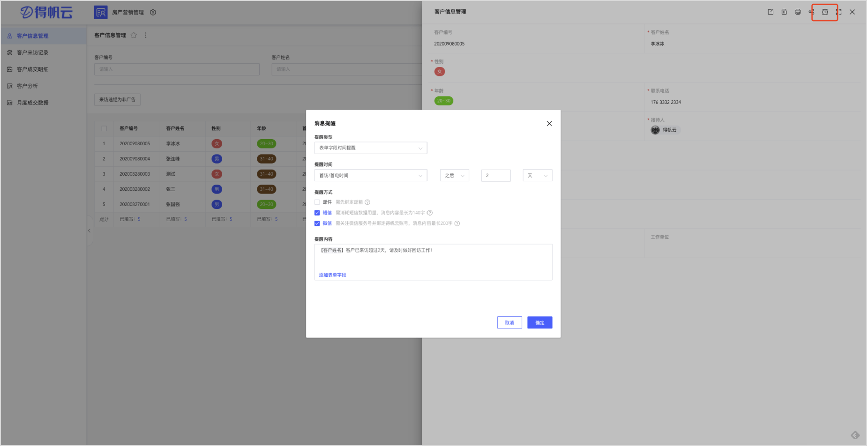
Task: Click the fullscreen expand icon in the detail panel
Action: [839, 12]
